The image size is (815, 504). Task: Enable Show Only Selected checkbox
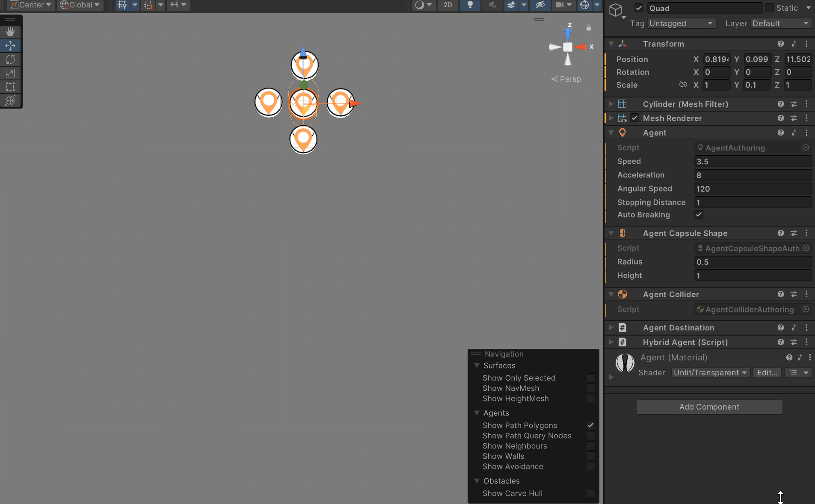click(590, 378)
